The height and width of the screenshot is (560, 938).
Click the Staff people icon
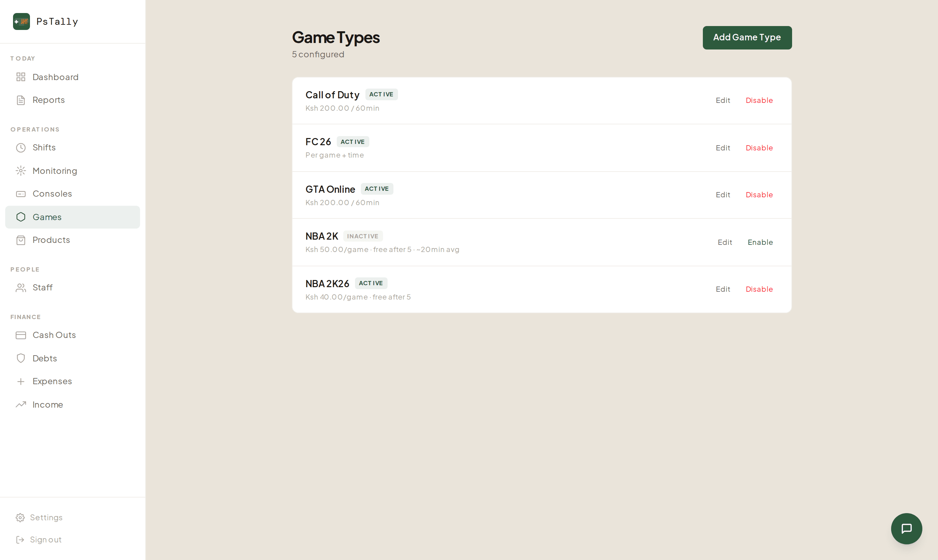coord(21,288)
